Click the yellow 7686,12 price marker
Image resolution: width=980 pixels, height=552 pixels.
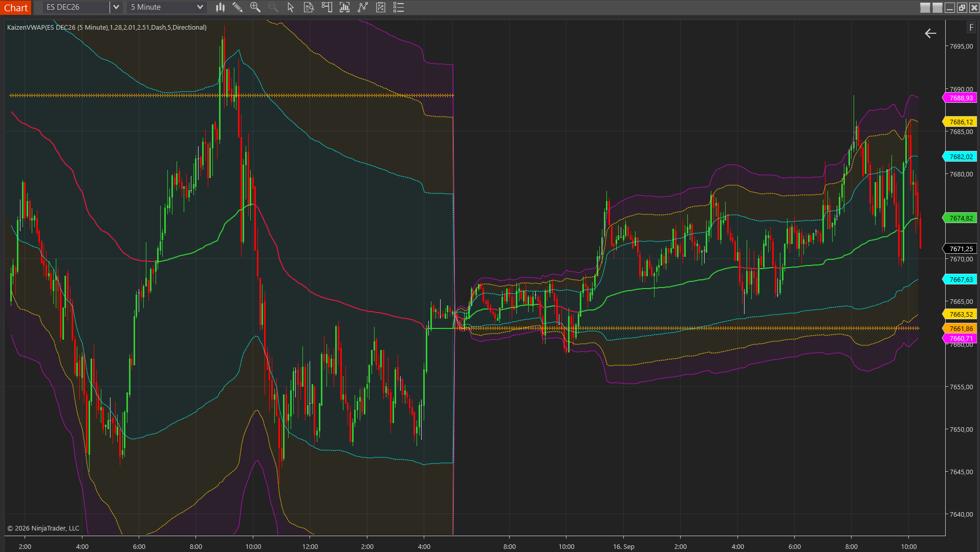pyautogui.click(x=960, y=122)
